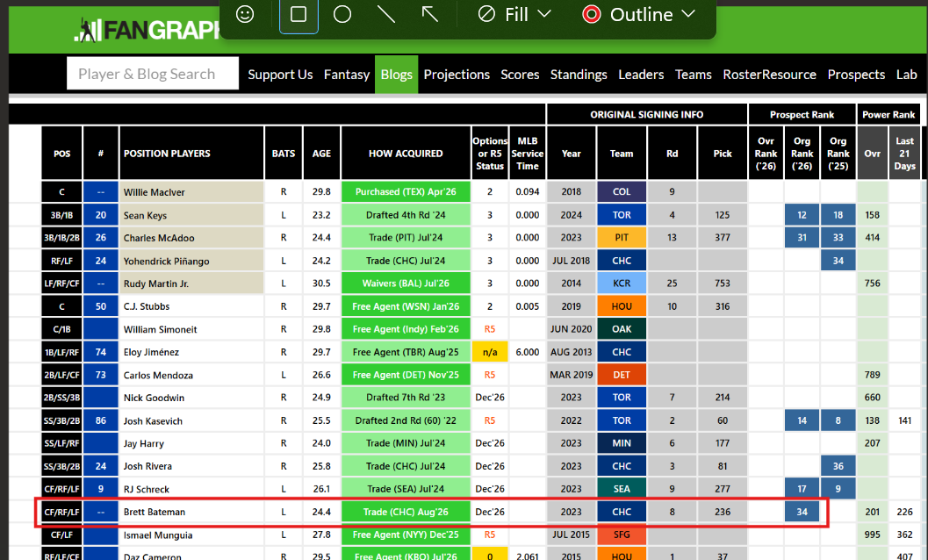Viewport: 928px width, 560px height.
Task: Open RJ Schreck player link
Action: (147, 490)
